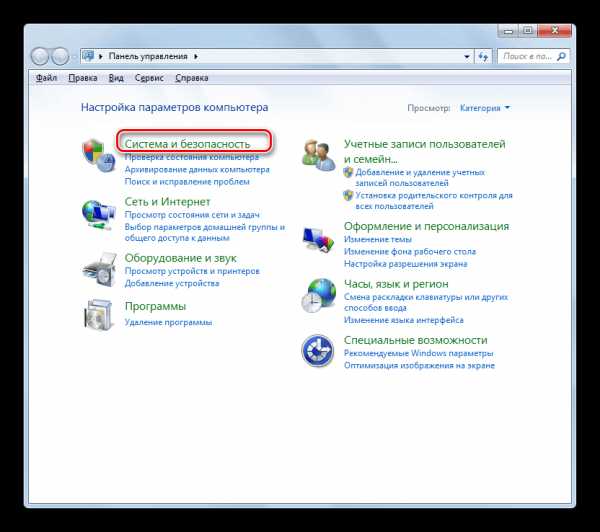
Task: Open 'Добавление устройства' link
Action: tap(172, 284)
